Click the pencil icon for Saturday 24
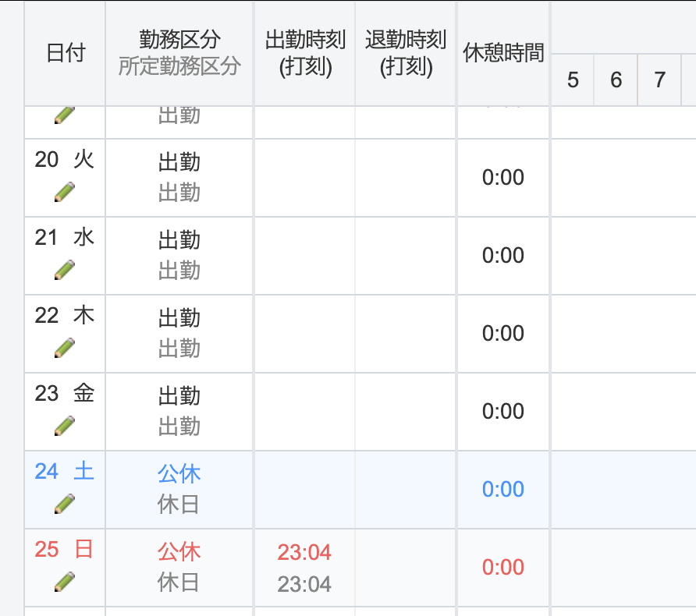This screenshot has width=696, height=616. [x=65, y=504]
